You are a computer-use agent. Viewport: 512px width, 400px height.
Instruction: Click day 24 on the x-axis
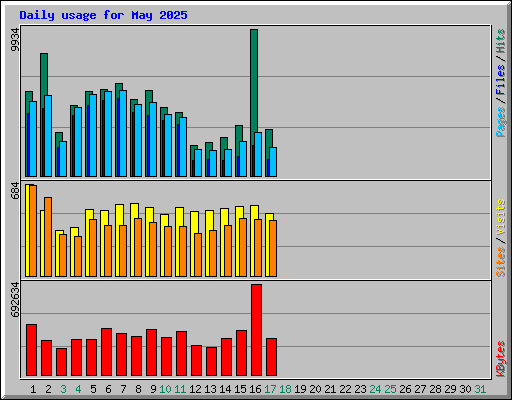[x=375, y=389]
